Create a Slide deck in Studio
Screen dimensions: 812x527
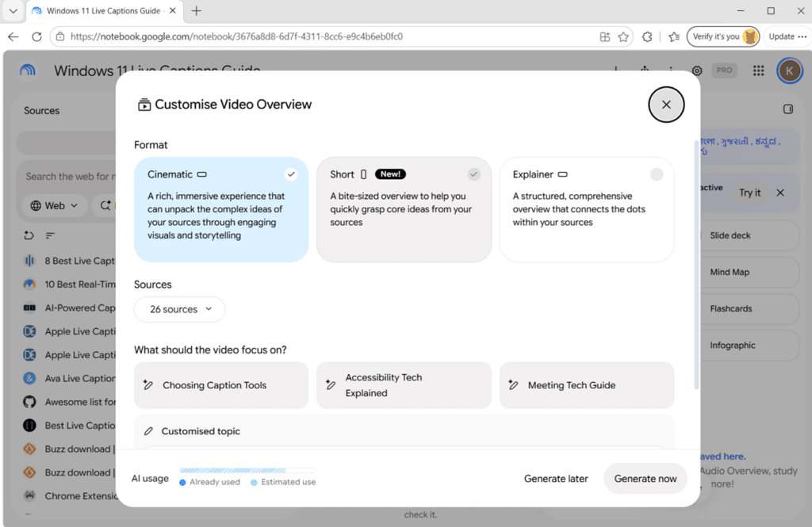(749, 235)
